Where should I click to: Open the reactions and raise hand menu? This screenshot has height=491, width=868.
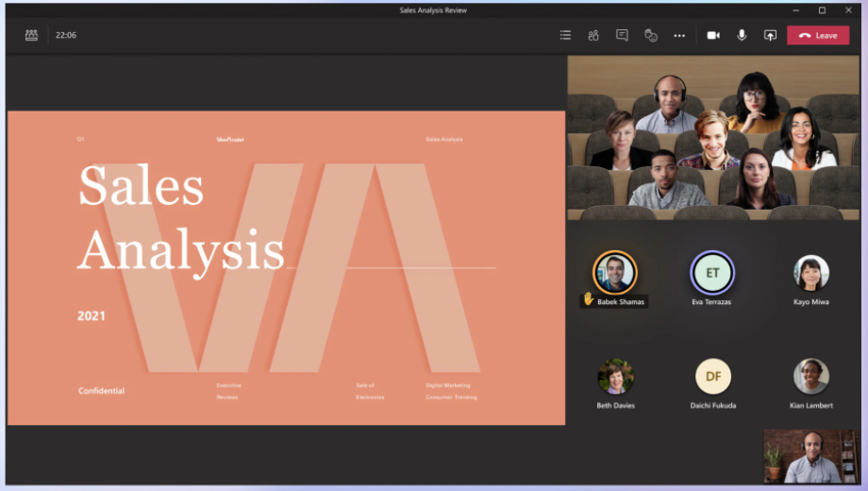coord(651,35)
